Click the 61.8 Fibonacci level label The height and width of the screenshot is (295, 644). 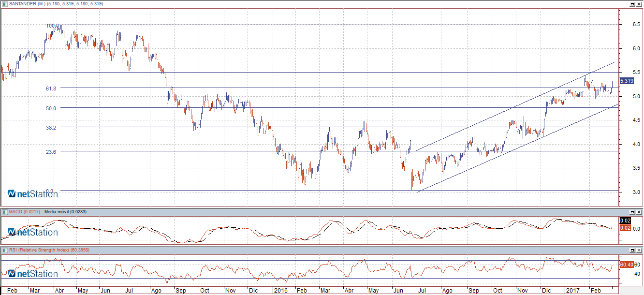click(51, 88)
